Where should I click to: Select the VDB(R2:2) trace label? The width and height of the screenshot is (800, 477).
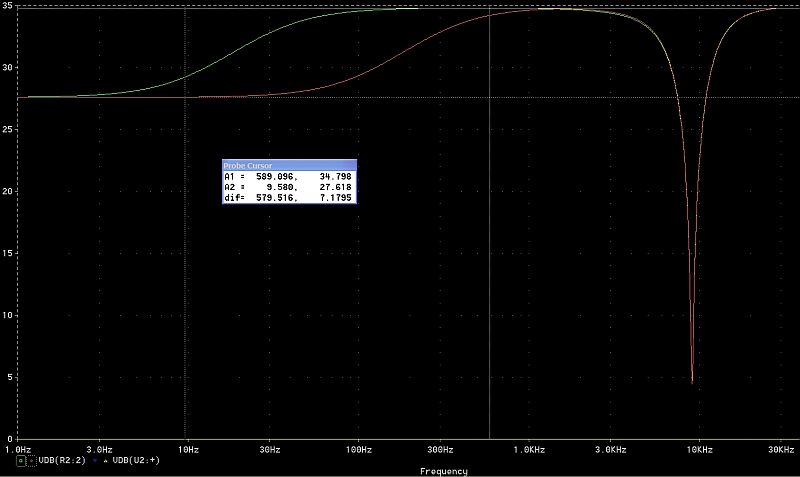pyautogui.click(x=62, y=460)
